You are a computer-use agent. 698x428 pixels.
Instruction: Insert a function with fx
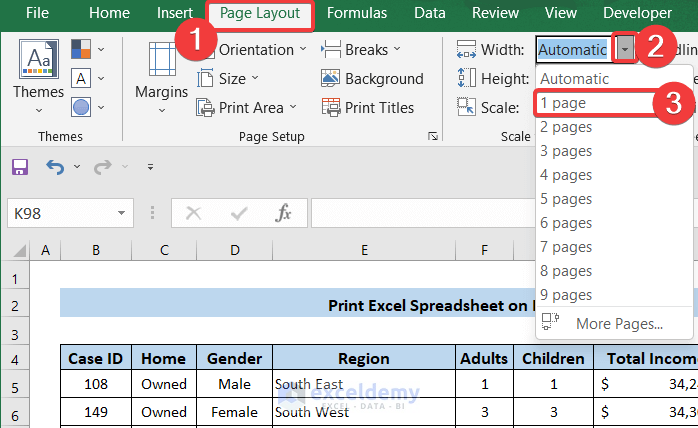click(x=284, y=213)
